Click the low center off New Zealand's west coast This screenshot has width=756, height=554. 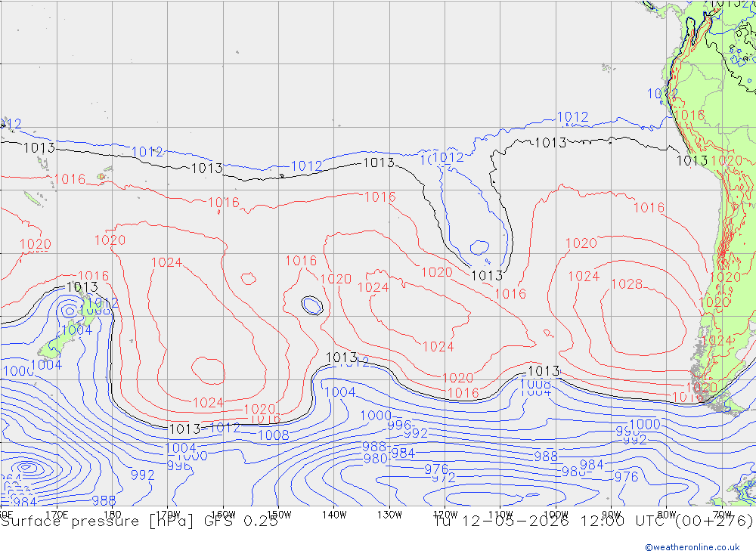pos(70,311)
